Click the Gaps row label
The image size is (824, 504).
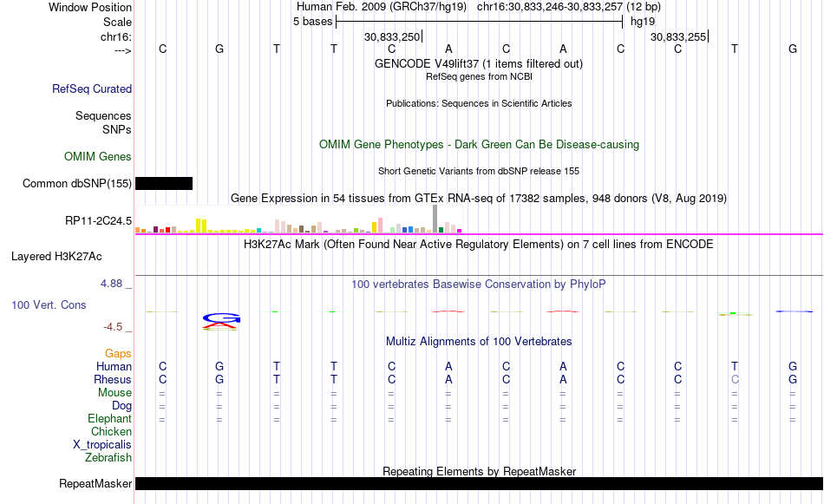tap(118, 354)
